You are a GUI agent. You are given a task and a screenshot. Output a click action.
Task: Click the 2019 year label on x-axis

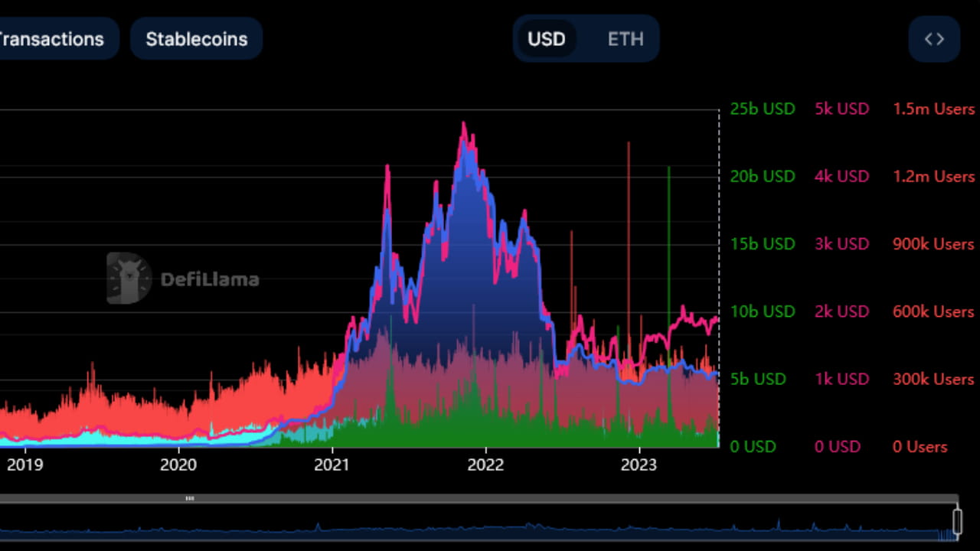point(25,465)
